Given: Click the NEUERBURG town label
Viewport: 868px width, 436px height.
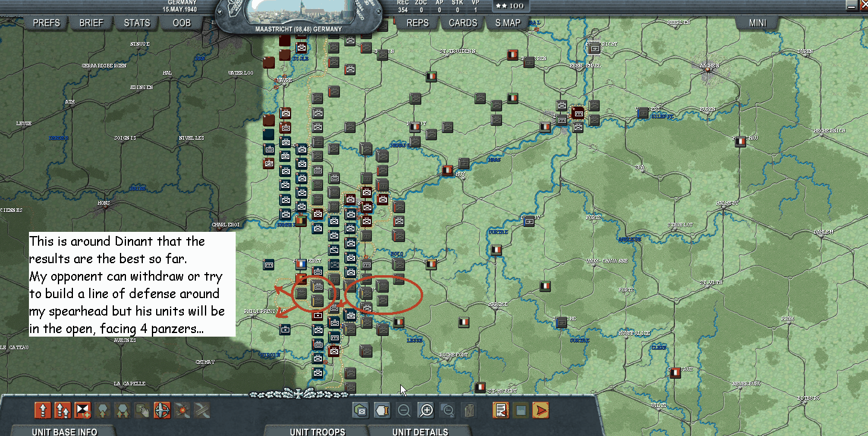Looking at the screenshot, I should coord(746,384).
